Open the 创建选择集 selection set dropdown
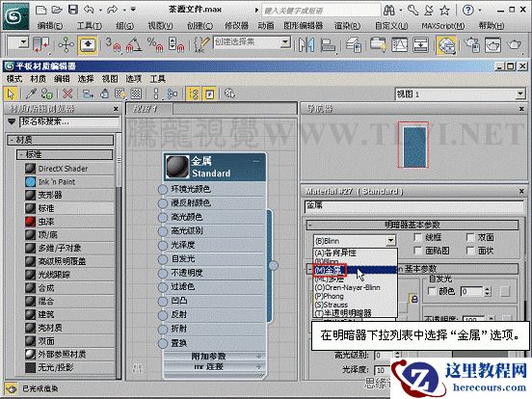Screen dimensions: 532x399 [252, 42]
